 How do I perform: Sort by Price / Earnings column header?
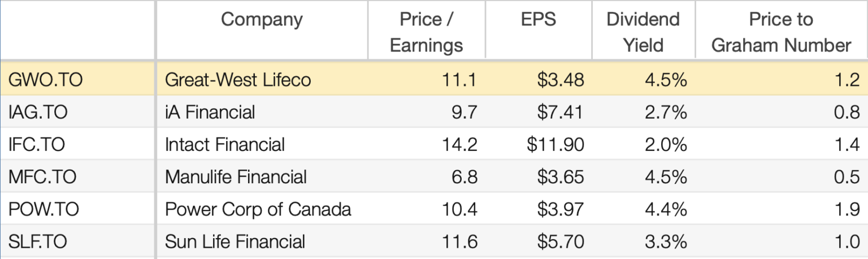coord(426,32)
